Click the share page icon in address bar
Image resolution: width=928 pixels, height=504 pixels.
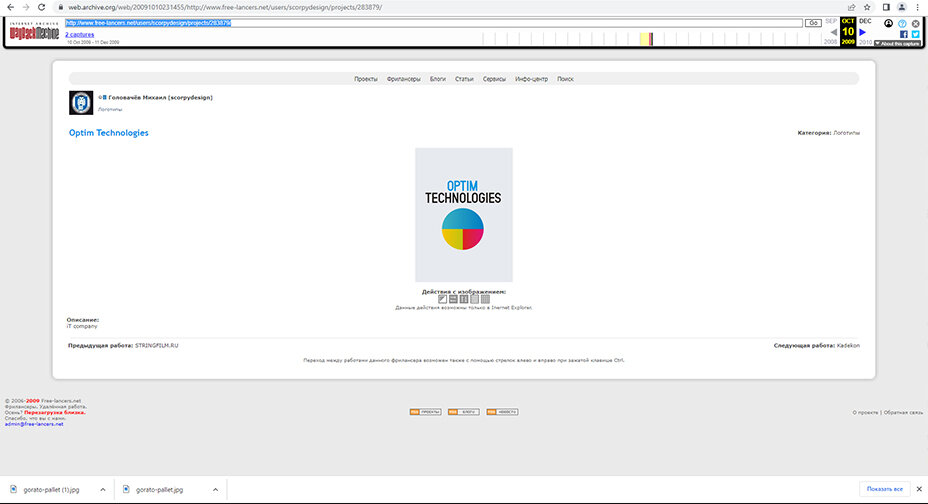tap(851, 7)
